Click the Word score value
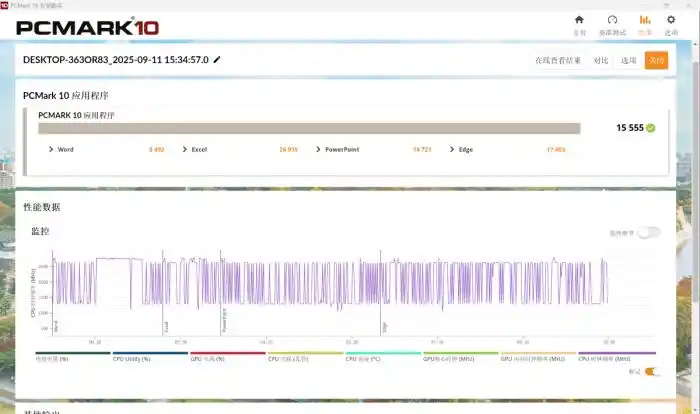Image resolution: width=700 pixels, height=414 pixels. (157, 149)
